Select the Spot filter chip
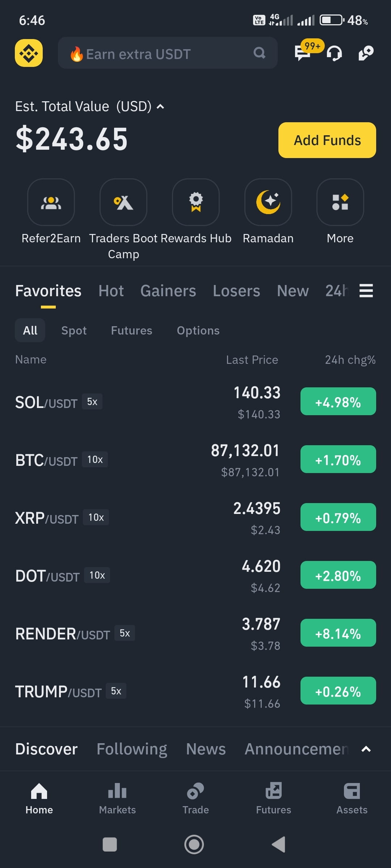This screenshot has height=868, width=391. click(x=74, y=330)
